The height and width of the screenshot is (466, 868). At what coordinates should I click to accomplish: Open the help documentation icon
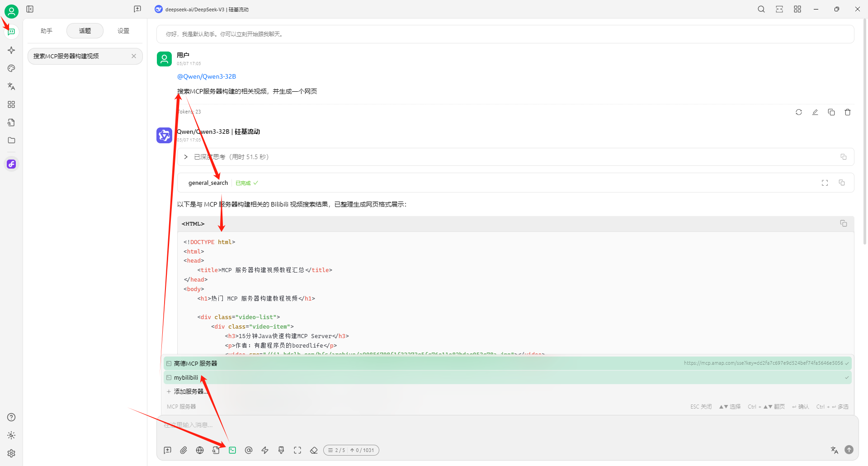(11, 417)
